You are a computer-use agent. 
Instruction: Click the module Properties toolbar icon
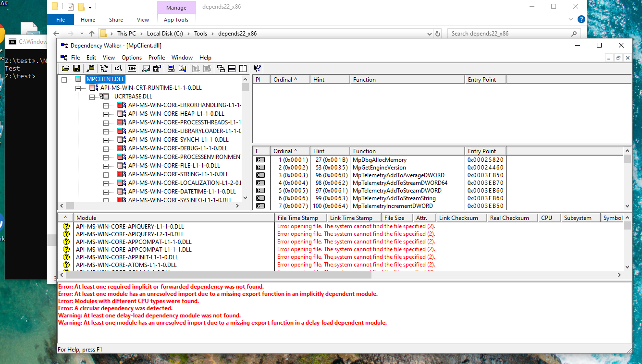click(x=157, y=68)
